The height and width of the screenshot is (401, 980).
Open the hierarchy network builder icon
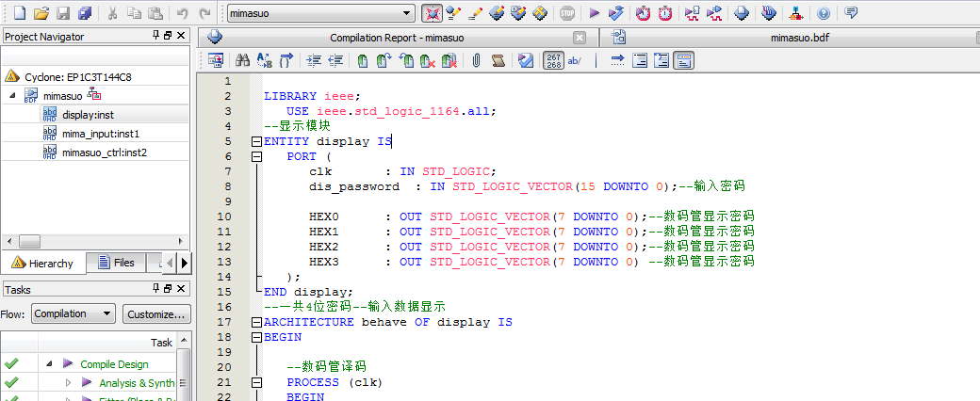796,12
